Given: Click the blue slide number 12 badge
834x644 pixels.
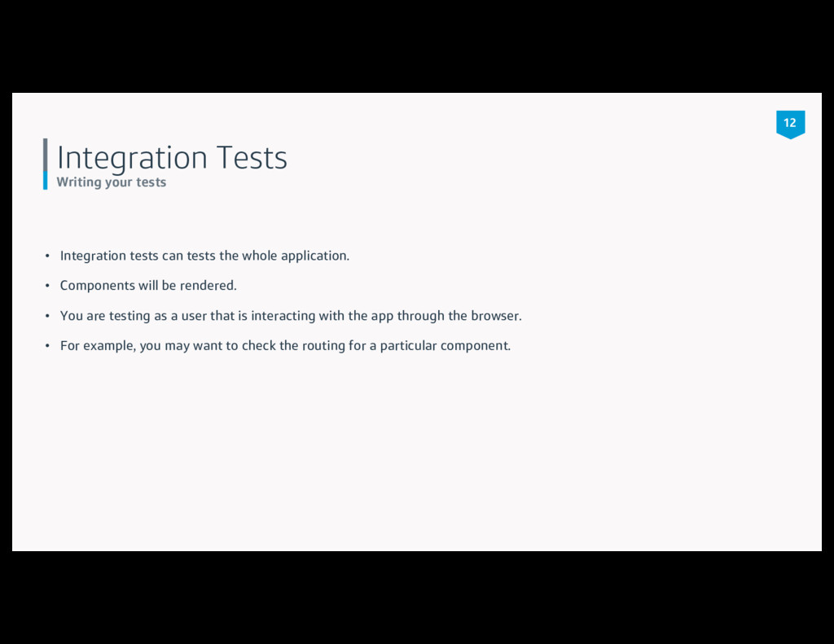Looking at the screenshot, I should pyautogui.click(x=789, y=124).
